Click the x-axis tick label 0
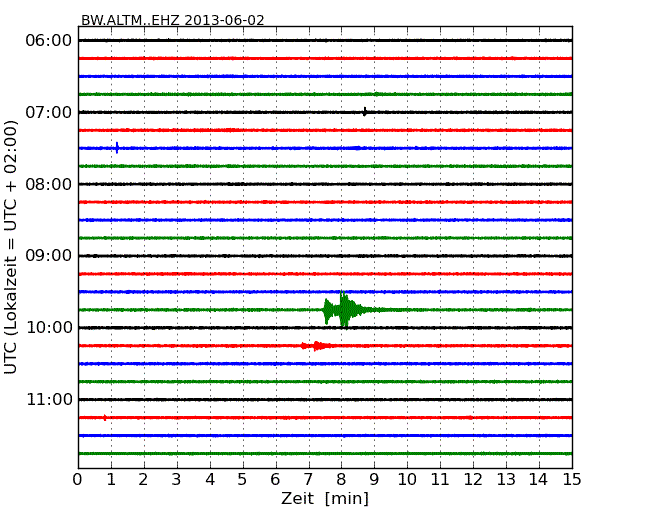 77,480
